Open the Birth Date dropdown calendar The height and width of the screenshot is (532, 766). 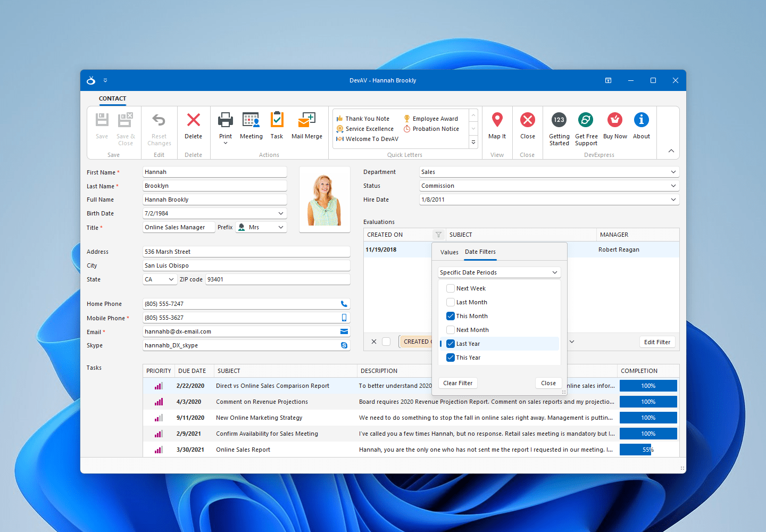tap(281, 213)
